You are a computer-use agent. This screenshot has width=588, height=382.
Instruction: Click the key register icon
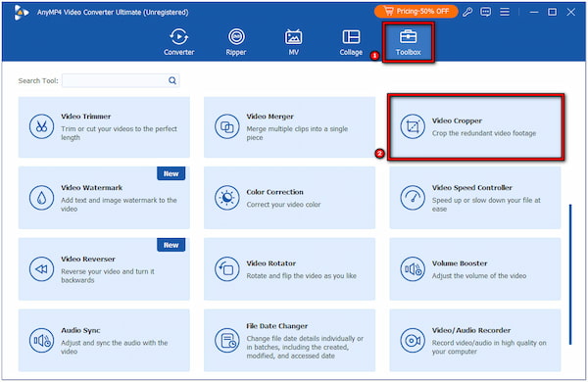pyautogui.click(x=467, y=12)
